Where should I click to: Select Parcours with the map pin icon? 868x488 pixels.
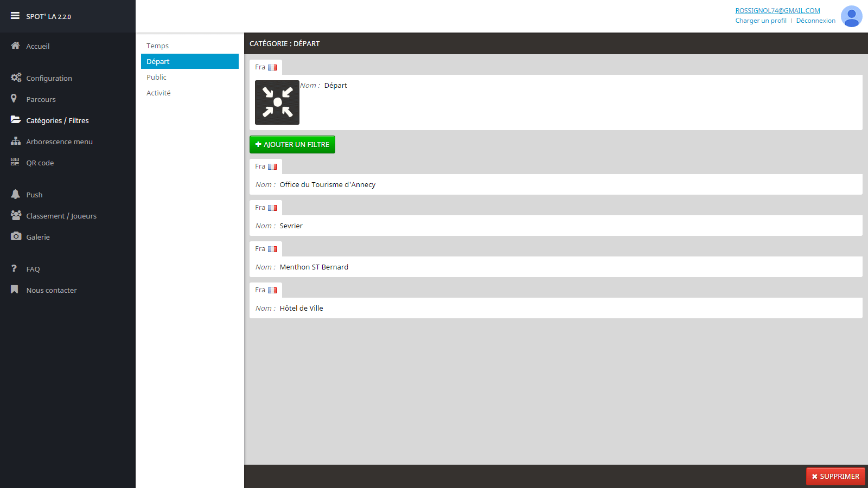coord(41,99)
